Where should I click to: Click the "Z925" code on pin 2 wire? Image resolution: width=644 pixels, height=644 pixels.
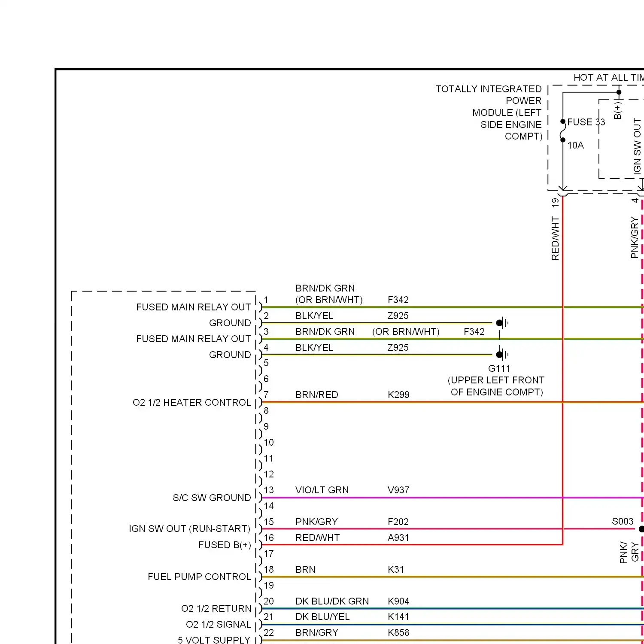click(398, 316)
